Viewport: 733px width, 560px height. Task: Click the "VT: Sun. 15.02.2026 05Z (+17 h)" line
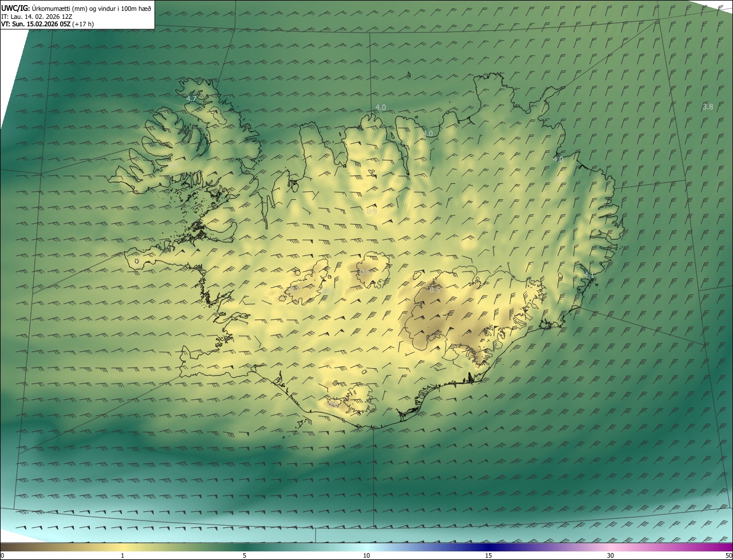coord(48,24)
